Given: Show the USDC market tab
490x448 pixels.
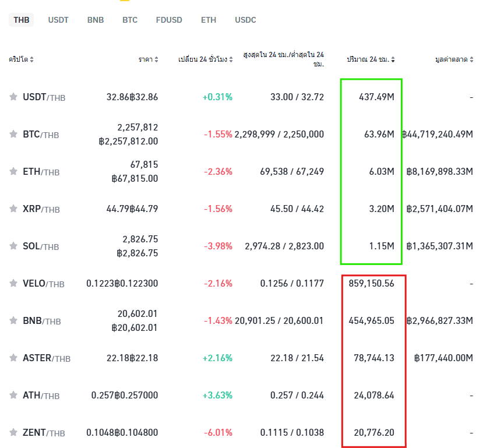Looking at the screenshot, I should tap(245, 20).
